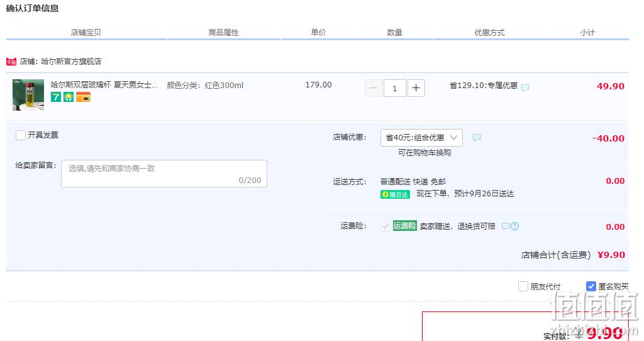The height and width of the screenshot is (341, 644).
Task: Click the shop total ¥9.90
Action: pos(611,255)
